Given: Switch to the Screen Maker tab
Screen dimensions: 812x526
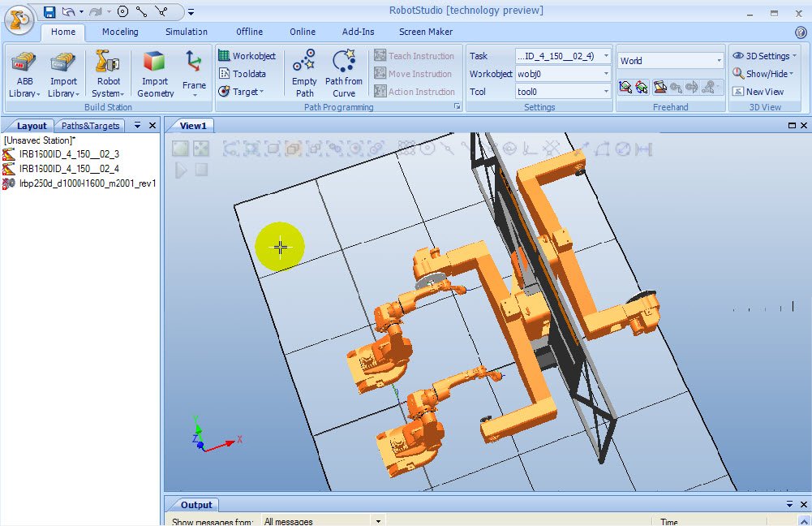Looking at the screenshot, I should [x=426, y=32].
